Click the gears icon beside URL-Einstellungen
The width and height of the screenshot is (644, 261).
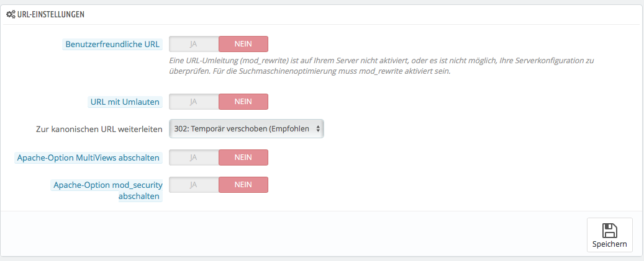coord(11,14)
